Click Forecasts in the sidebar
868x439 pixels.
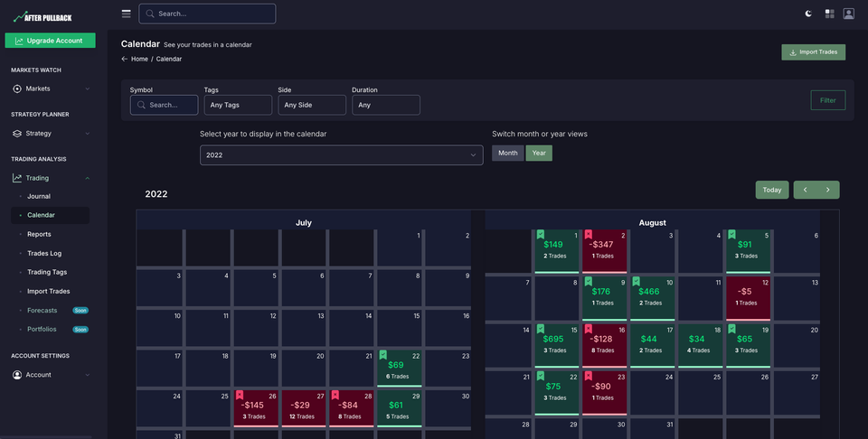[x=42, y=310]
